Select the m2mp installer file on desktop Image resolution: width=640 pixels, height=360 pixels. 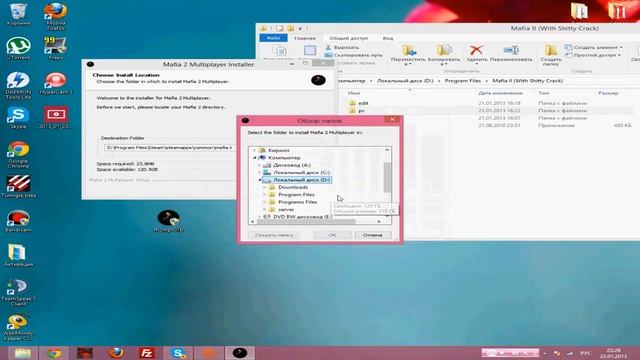pos(169,221)
